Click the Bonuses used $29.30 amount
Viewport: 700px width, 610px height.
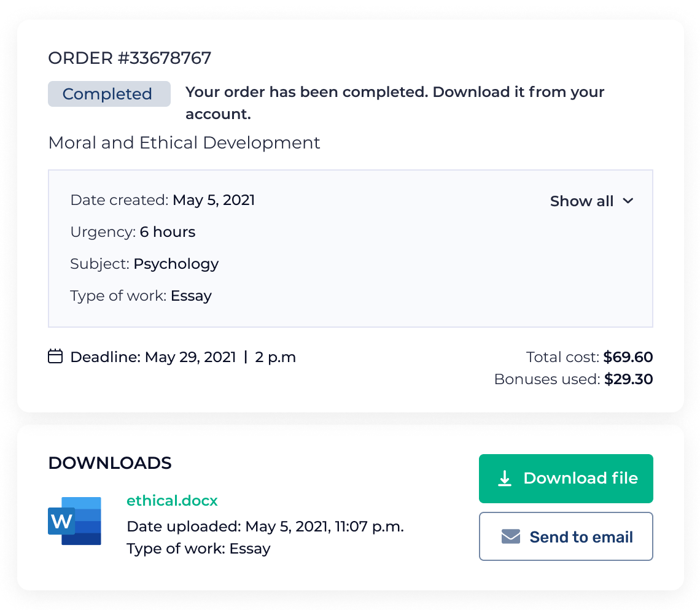[628, 379]
